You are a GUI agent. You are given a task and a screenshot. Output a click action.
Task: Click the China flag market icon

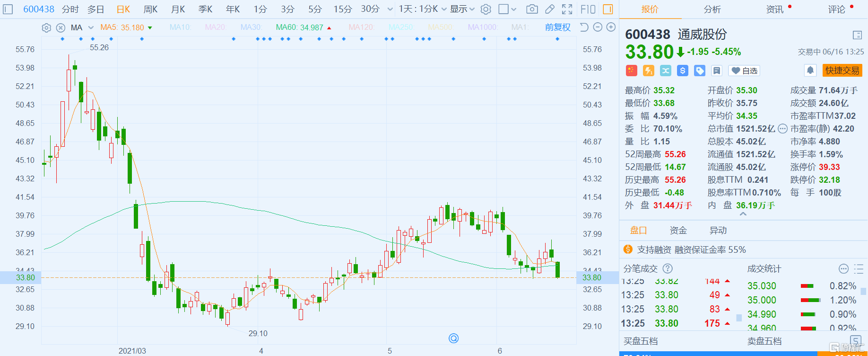click(631, 71)
